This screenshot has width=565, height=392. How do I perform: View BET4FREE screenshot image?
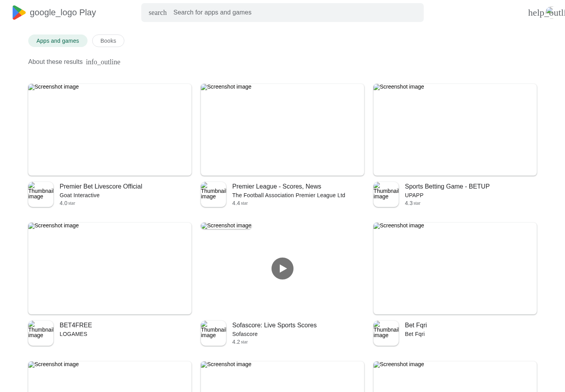[x=110, y=269]
